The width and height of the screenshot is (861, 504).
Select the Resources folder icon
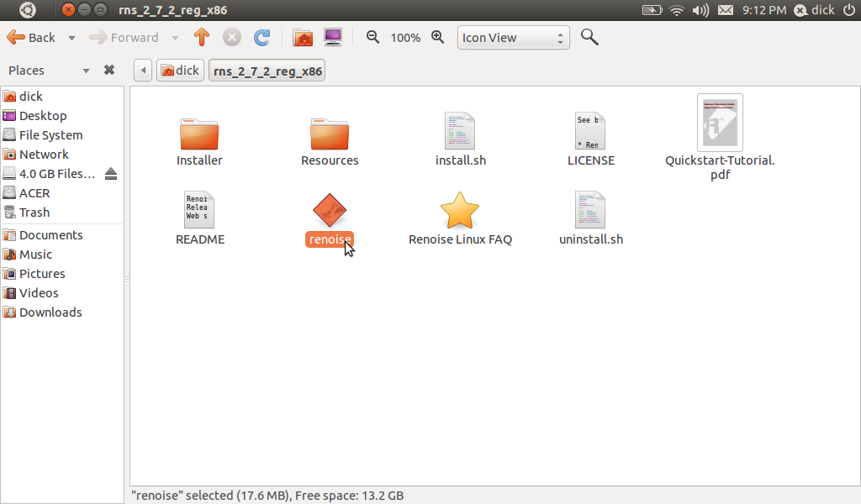pos(330,134)
